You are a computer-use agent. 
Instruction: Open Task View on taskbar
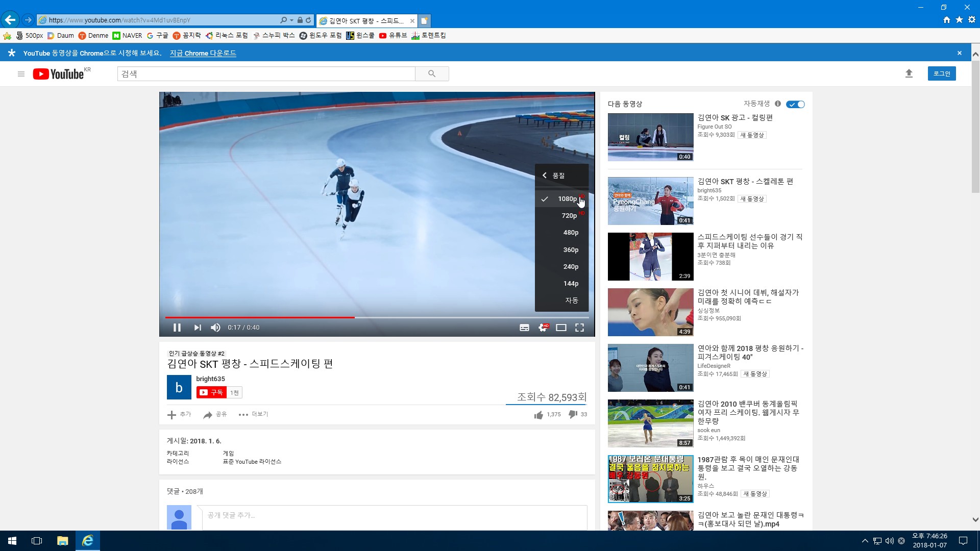[37, 541]
